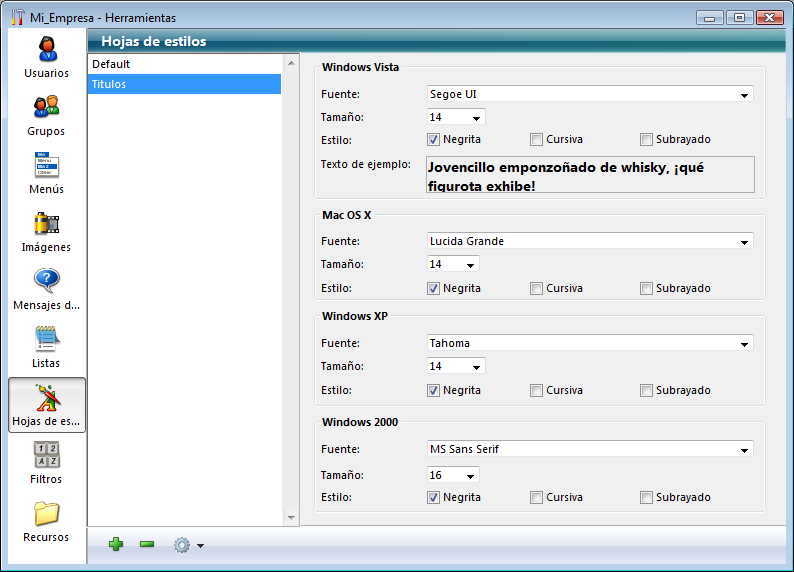Screen dimensions: 794x572
Task: Open the Listas section icon
Action: pyautogui.click(x=46, y=339)
